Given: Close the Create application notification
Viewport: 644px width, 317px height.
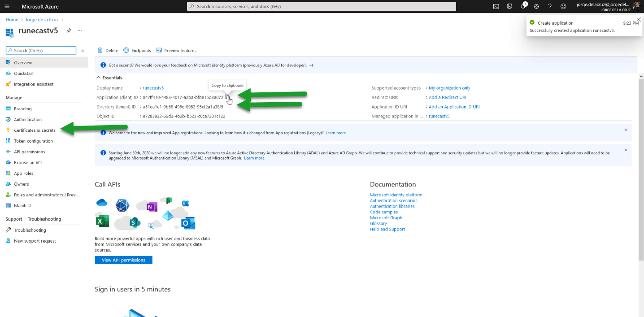Looking at the screenshot, I should tap(639, 20).
